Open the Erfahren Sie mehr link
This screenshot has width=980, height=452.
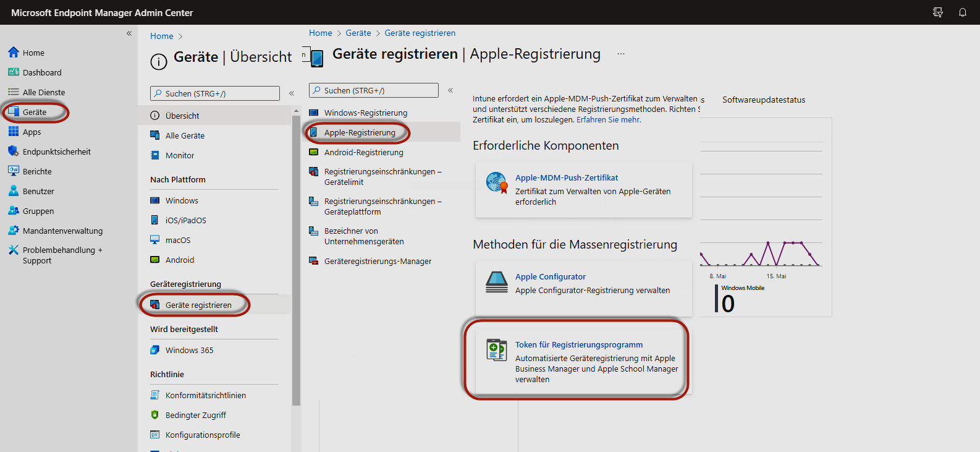[x=608, y=119]
